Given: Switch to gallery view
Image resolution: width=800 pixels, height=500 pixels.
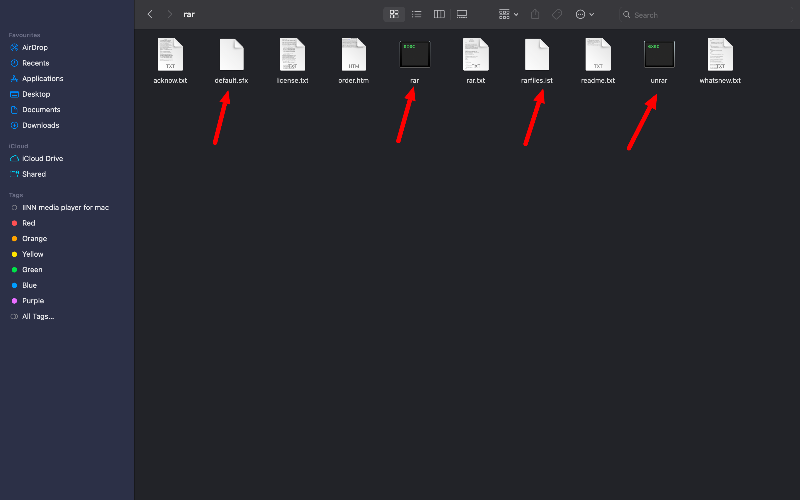Looking at the screenshot, I should (462, 14).
